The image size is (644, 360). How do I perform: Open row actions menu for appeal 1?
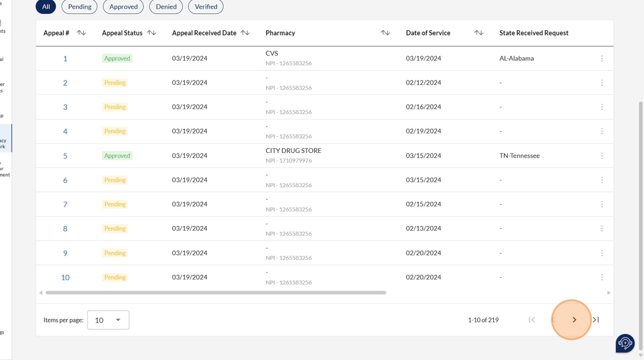[x=602, y=59]
